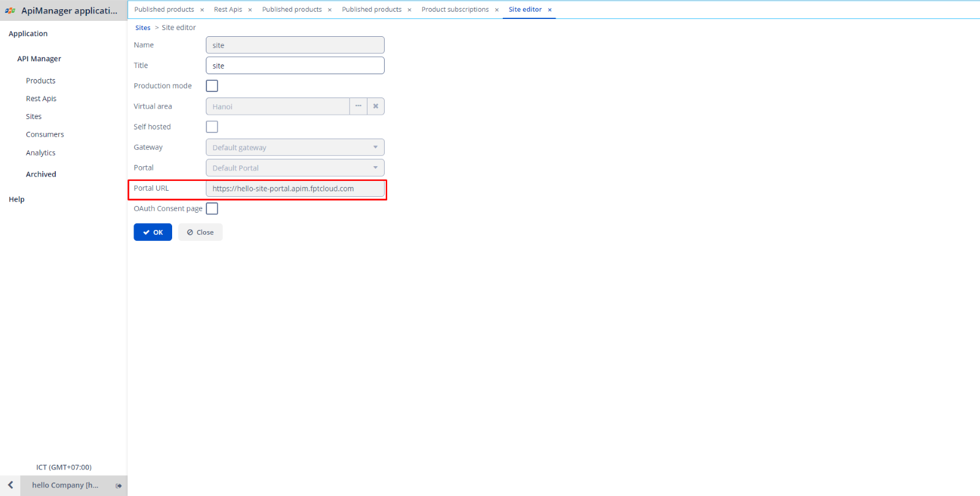This screenshot has height=496, width=980.
Task: Toggle the OAuth Consent page checkbox
Action: [212, 208]
